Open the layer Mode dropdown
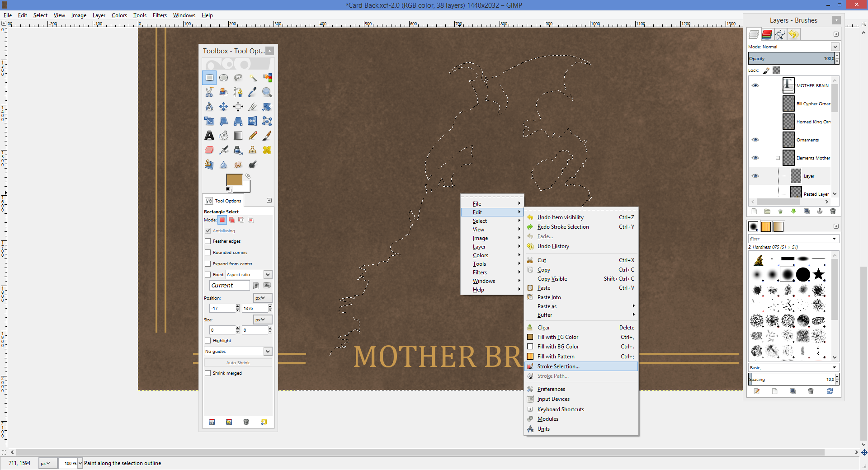 coord(835,47)
